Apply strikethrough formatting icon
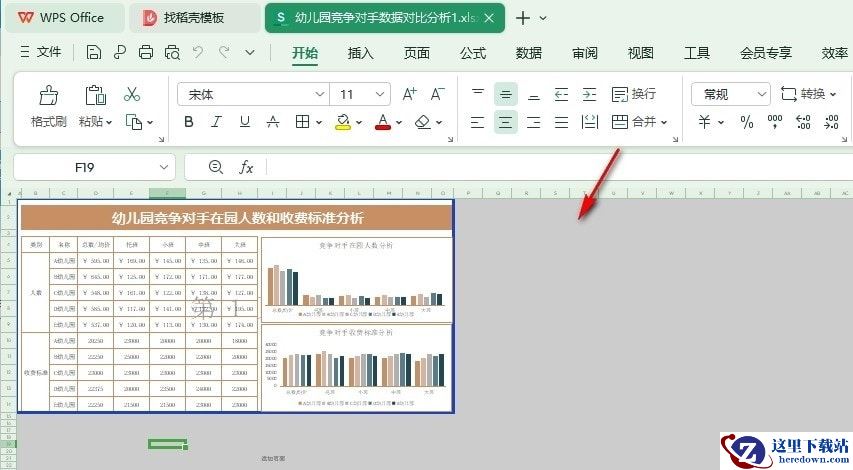The width and height of the screenshot is (853, 470). pos(273,122)
